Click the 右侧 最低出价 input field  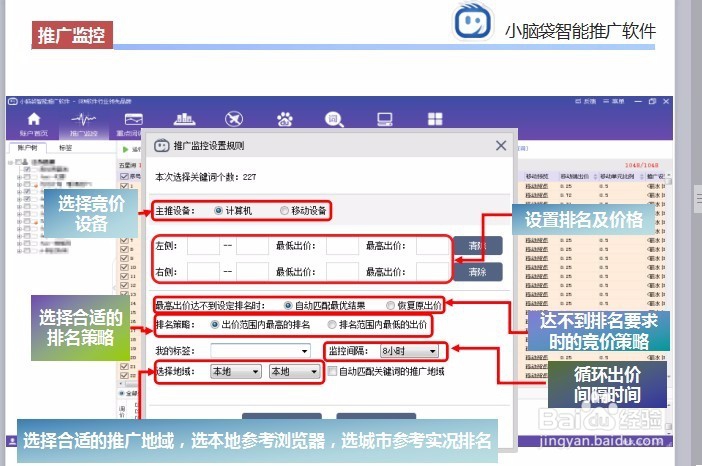pyautogui.click(x=342, y=272)
